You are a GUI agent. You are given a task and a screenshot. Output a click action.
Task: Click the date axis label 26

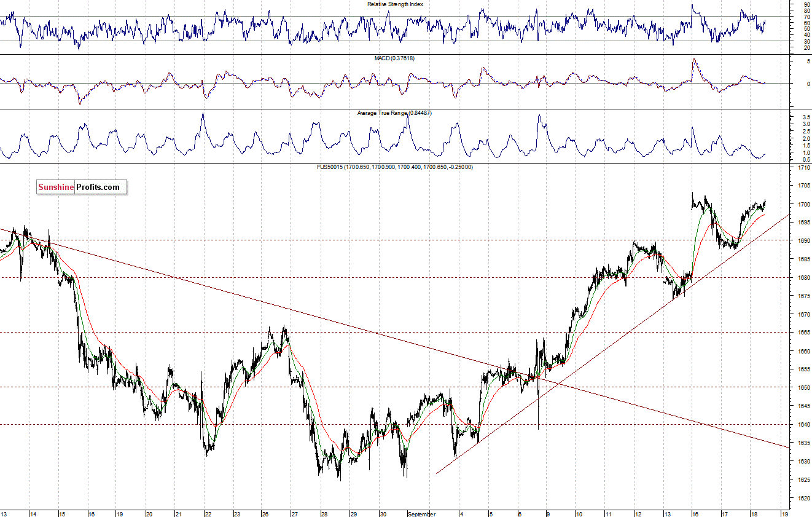point(265,513)
